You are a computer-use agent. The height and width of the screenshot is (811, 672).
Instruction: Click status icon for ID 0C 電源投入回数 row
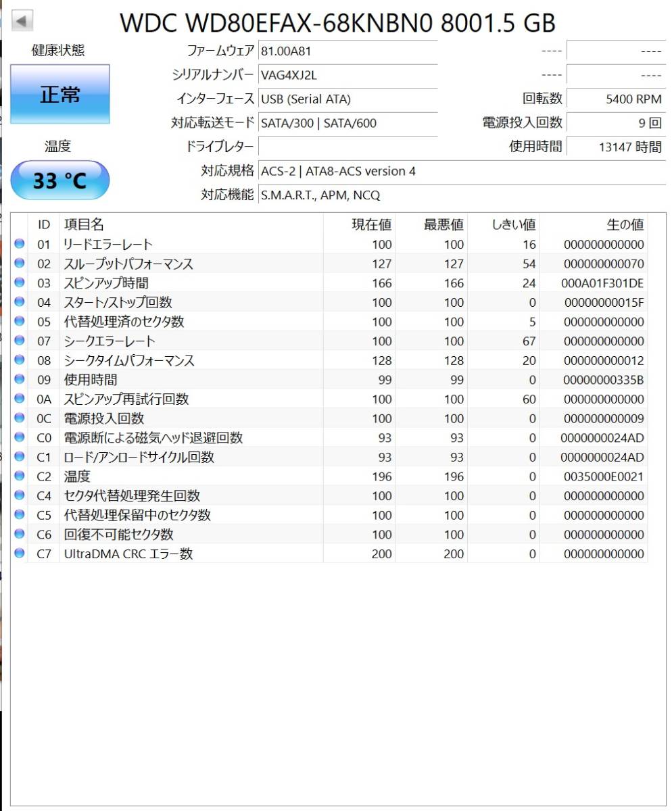point(19,418)
